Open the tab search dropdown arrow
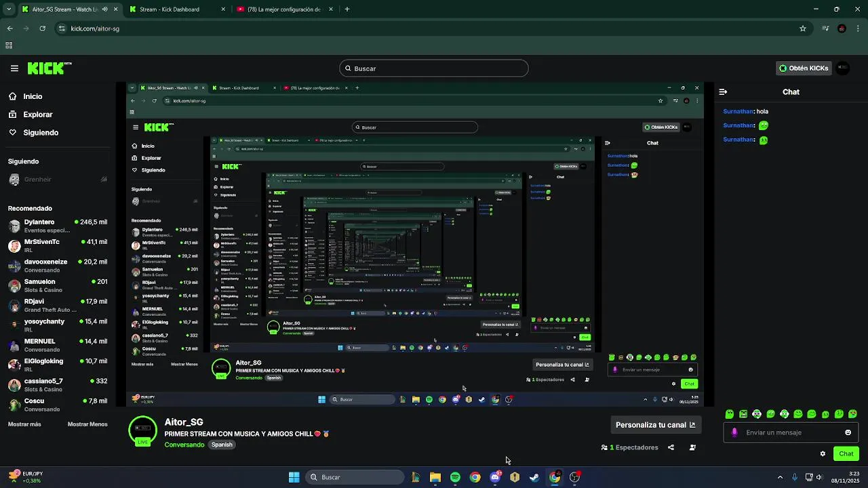The width and height of the screenshot is (868, 488). (9, 9)
